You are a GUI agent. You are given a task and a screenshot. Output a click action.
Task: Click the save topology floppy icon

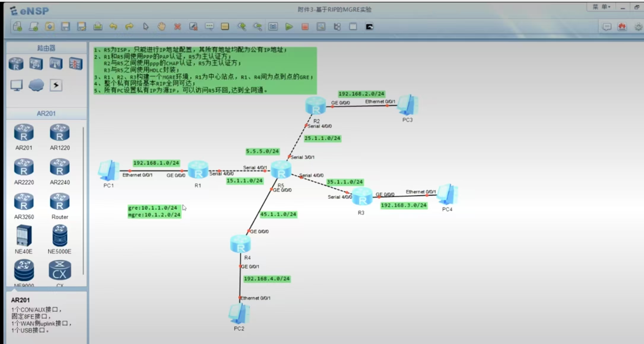(x=65, y=27)
